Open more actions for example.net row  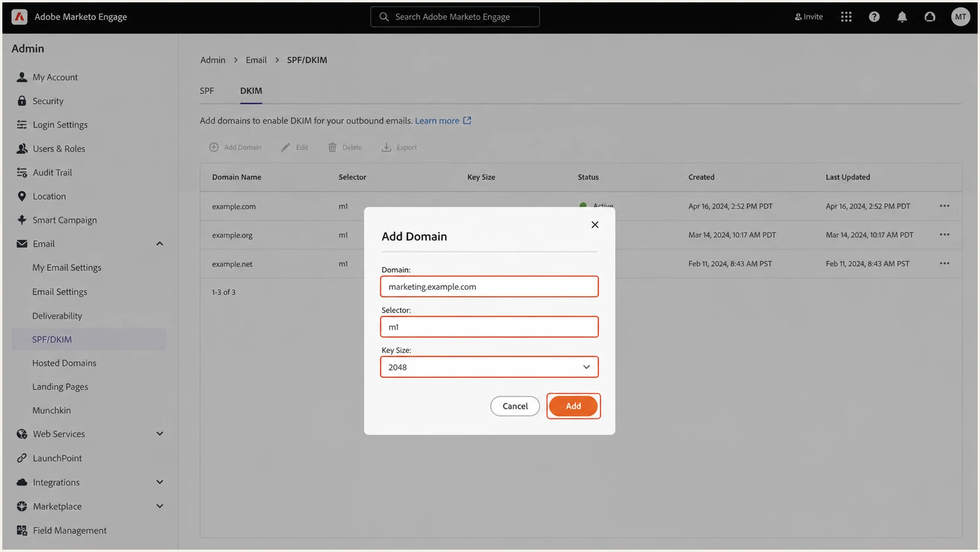tap(944, 263)
